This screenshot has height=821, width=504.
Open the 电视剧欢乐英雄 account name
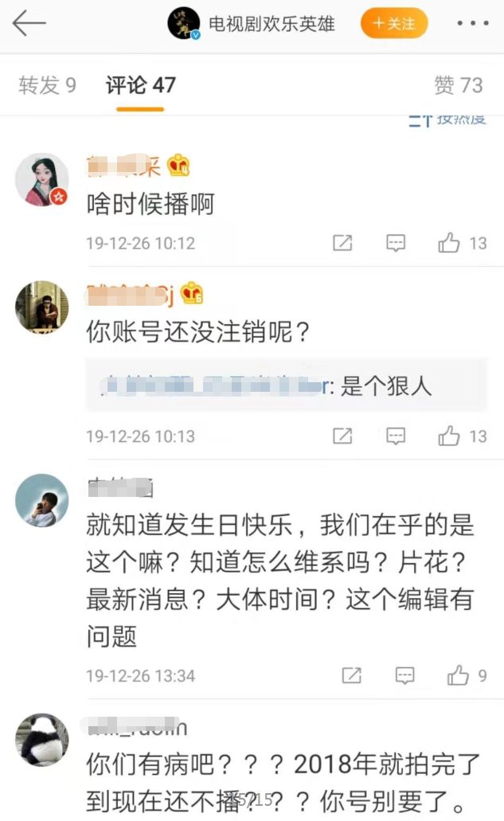(x=272, y=24)
